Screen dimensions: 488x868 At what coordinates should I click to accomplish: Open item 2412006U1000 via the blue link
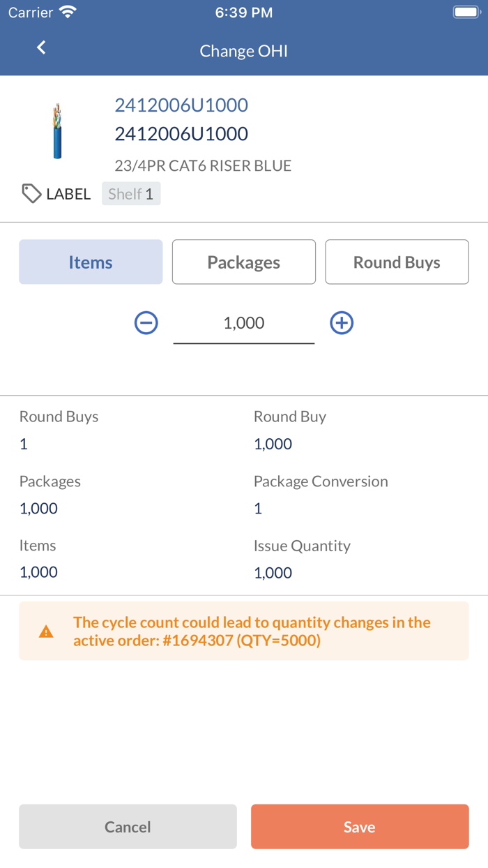181,105
